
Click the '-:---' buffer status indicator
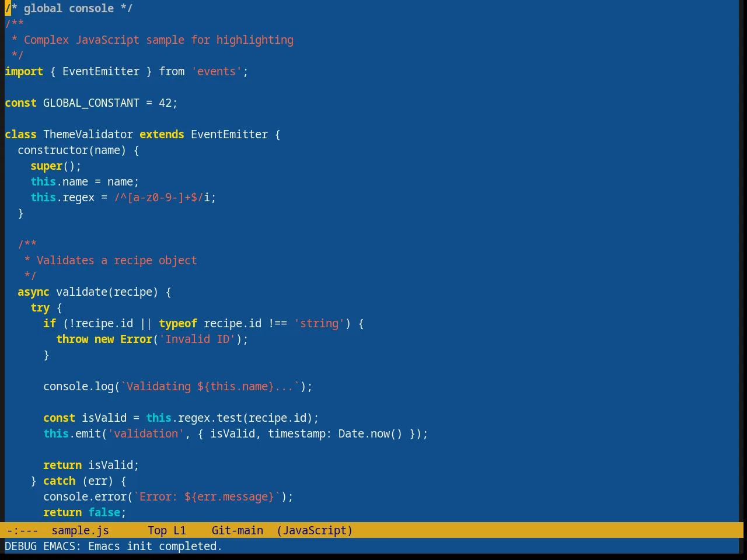pos(22,530)
